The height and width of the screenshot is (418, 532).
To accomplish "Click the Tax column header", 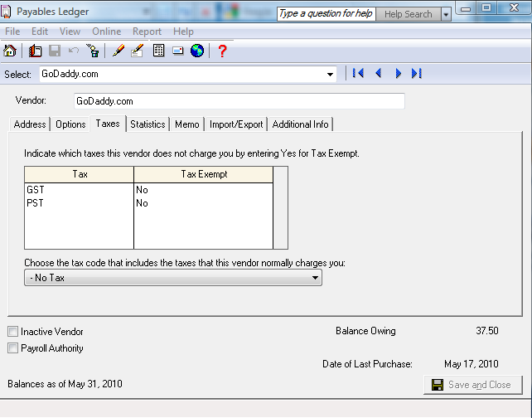I will tap(80, 174).
